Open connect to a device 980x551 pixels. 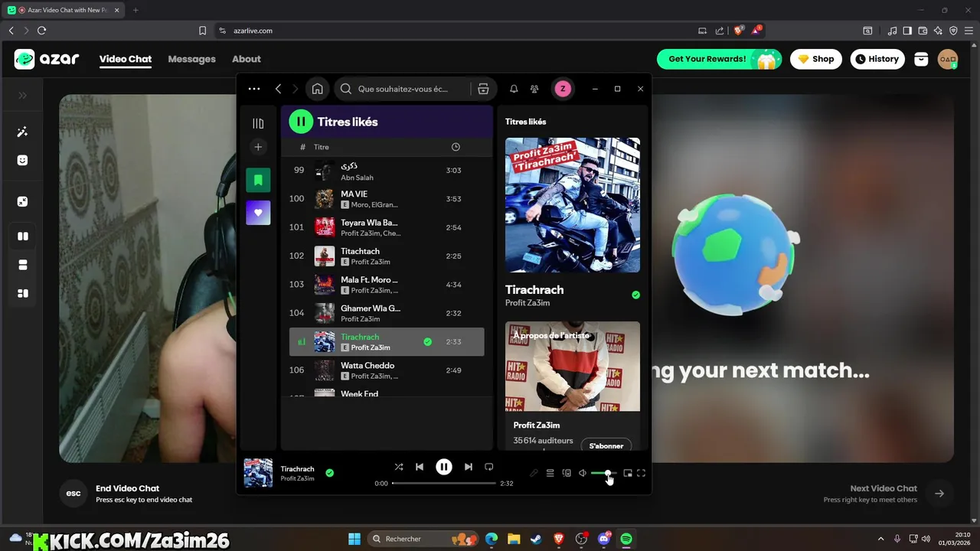[567, 473]
